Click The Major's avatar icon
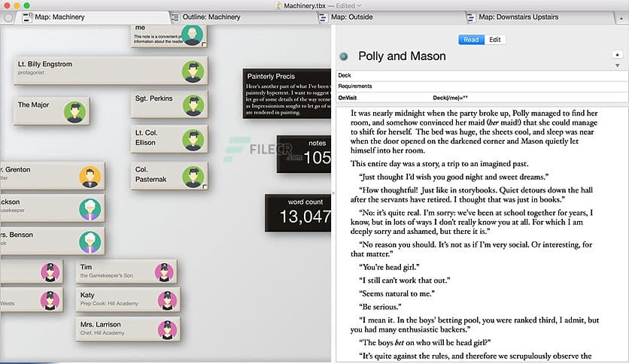This screenshot has width=629, height=364. click(75, 112)
